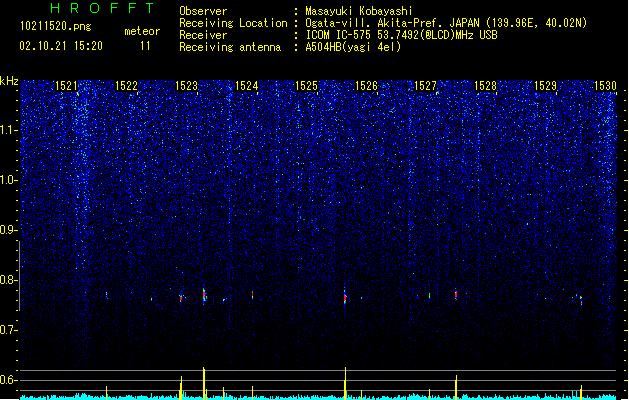629x400 pixels.
Task: Click the 0.8 kHz axis label
Action: pos(8,280)
